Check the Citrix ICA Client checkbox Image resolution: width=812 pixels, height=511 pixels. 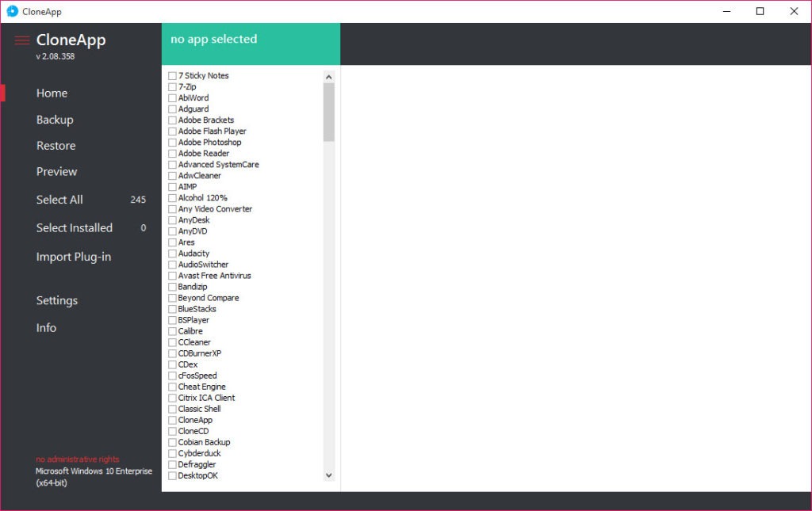coord(172,399)
